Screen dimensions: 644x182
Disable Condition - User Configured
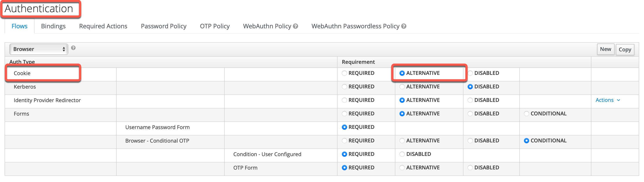coord(402,154)
